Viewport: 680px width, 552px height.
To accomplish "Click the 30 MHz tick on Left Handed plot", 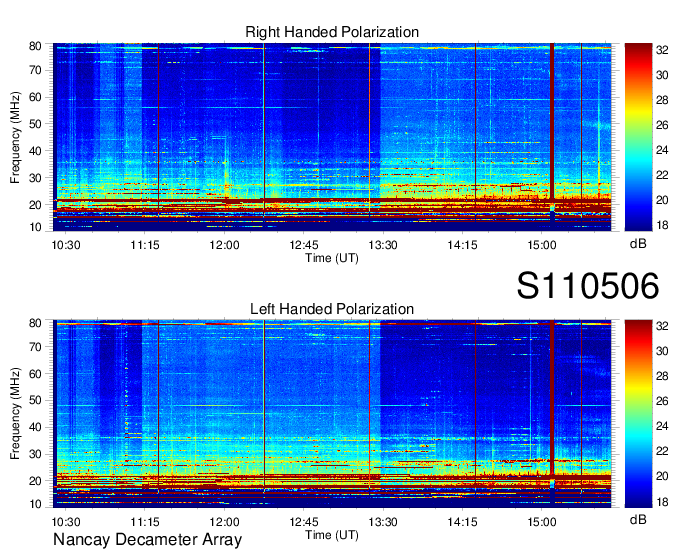I will [35, 454].
